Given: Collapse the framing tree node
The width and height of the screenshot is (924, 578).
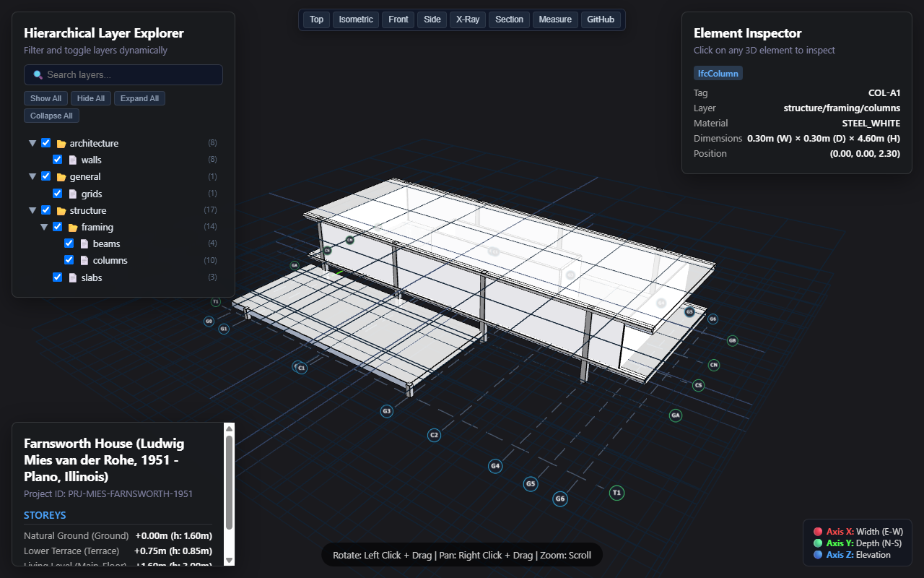Looking at the screenshot, I should pyautogui.click(x=44, y=228).
